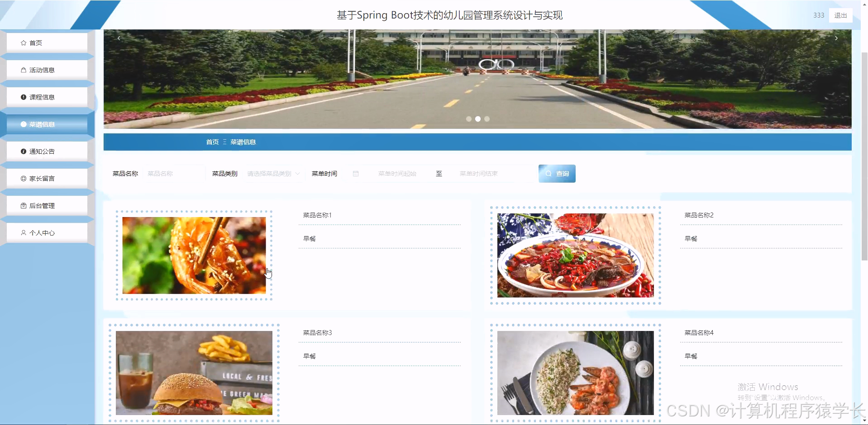The height and width of the screenshot is (425, 868).
Task: Click the bag icon beside 活动信息
Action: tap(24, 70)
